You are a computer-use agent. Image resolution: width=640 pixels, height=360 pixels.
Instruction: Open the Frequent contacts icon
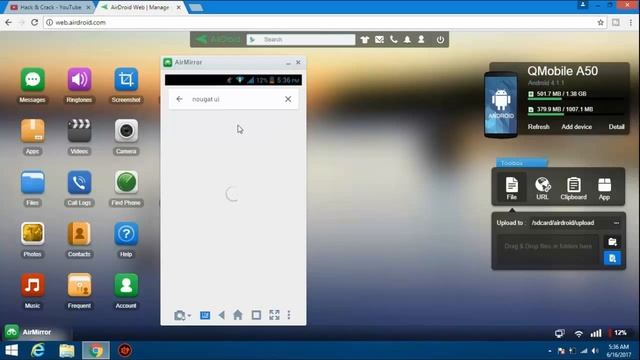coord(79,285)
